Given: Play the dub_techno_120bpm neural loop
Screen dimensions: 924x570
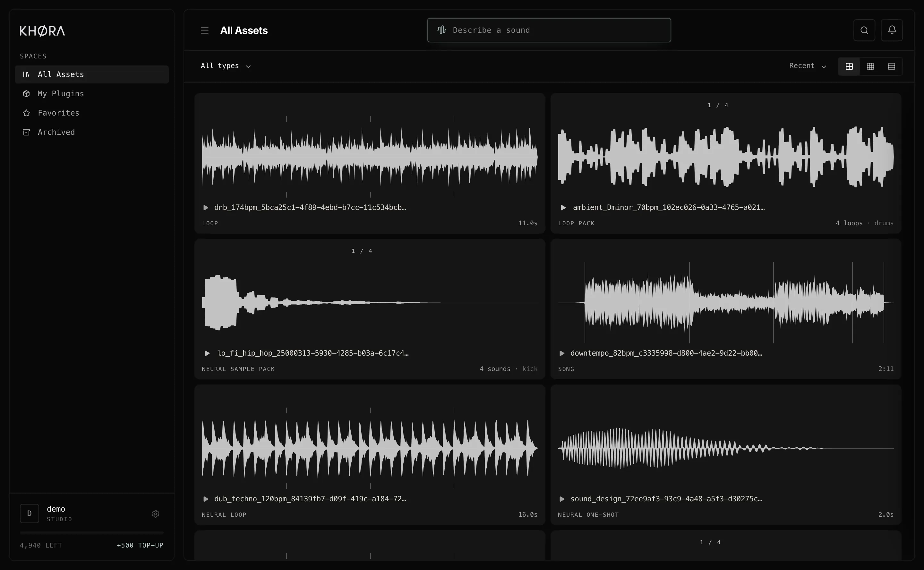Looking at the screenshot, I should point(206,499).
